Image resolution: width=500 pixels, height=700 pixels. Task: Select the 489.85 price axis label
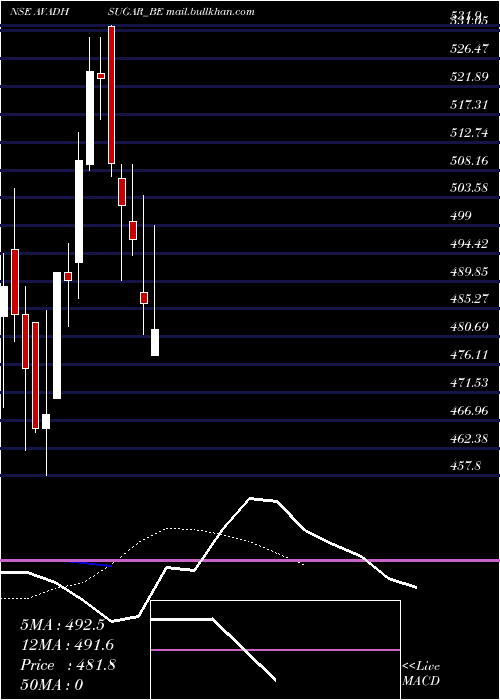click(469, 272)
